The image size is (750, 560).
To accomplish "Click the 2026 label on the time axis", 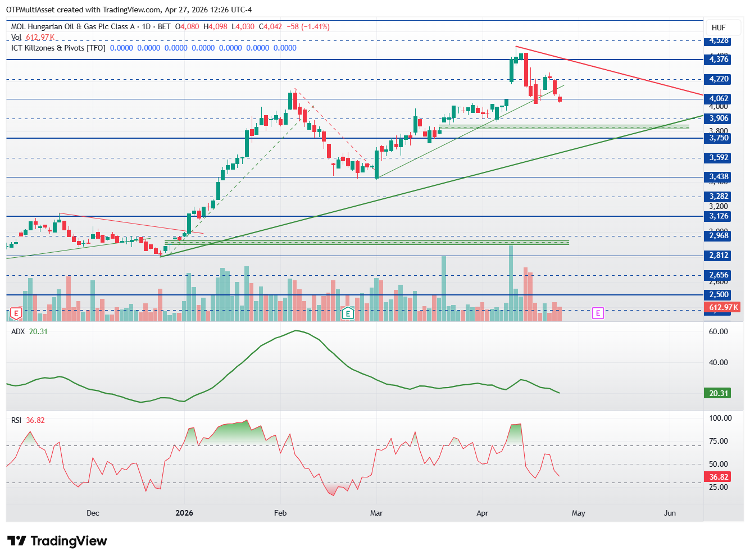I will pyautogui.click(x=184, y=513).
